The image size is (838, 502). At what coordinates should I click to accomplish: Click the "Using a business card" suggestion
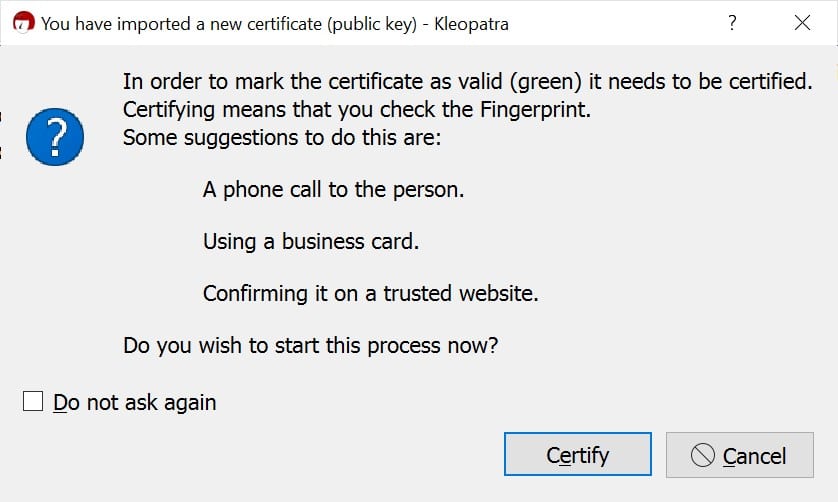(x=311, y=242)
